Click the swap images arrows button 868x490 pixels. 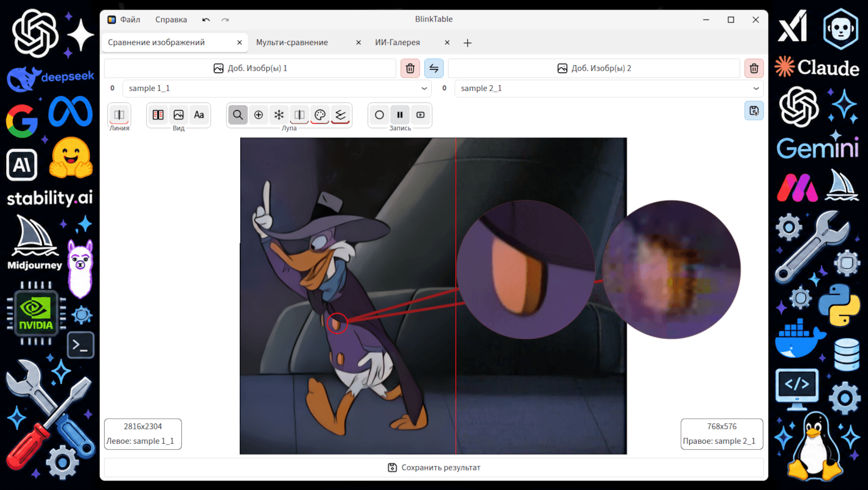click(x=434, y=68)
